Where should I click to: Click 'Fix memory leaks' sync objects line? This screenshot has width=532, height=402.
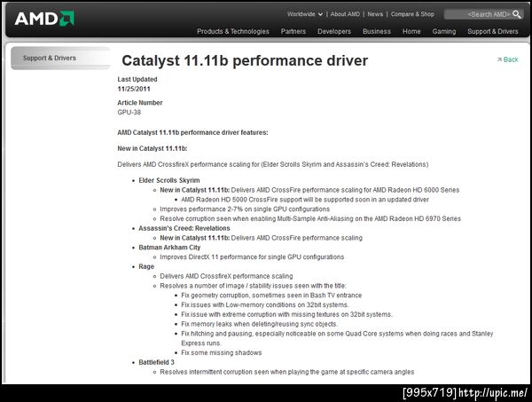pyautogui.click(x=259, y=324)
